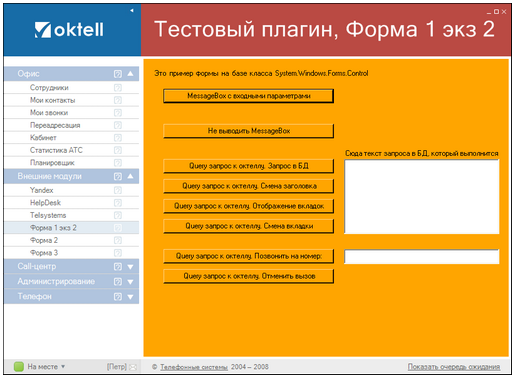This screenshot has height=380, width=518.
Task: Click the green presence status indicator
Action: [x=19, y=367]
